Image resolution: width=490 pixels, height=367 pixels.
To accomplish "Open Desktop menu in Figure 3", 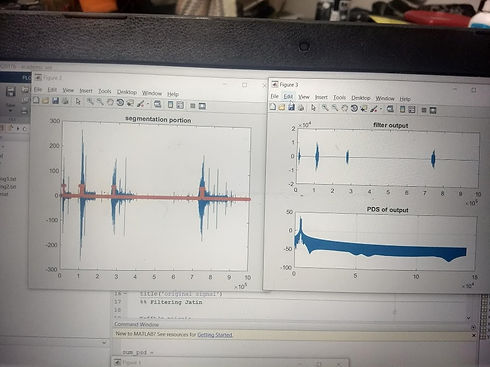I will coord(361,98).
